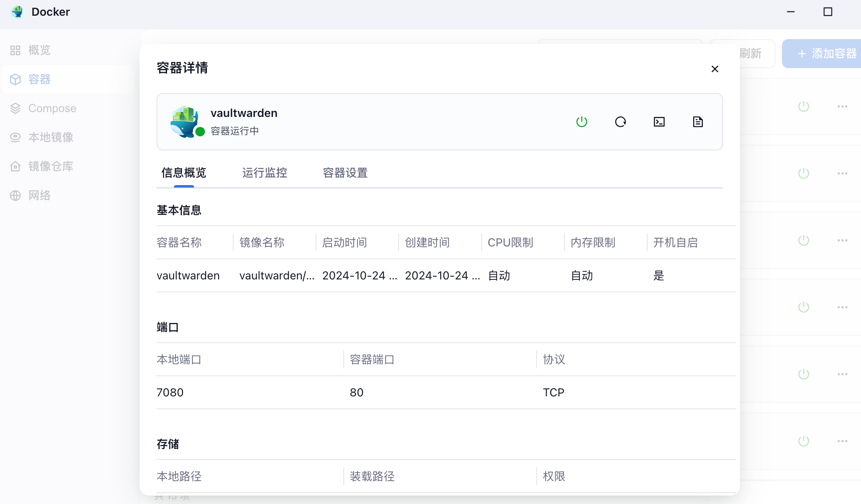The image size is (861, 504).
Task: Click the 开机自启 column header
Action: tap(676, 243)
